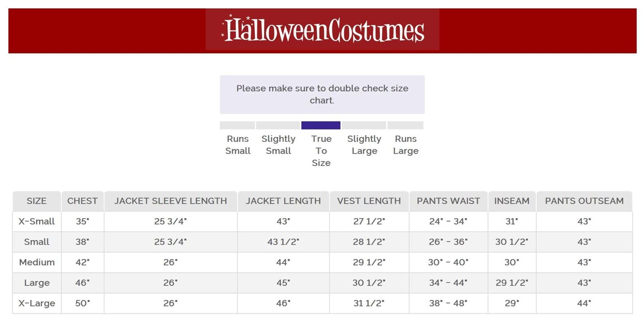This screenshot has height=326, width=644.
Task: Select the X-Large size row label
Action: 37,303
